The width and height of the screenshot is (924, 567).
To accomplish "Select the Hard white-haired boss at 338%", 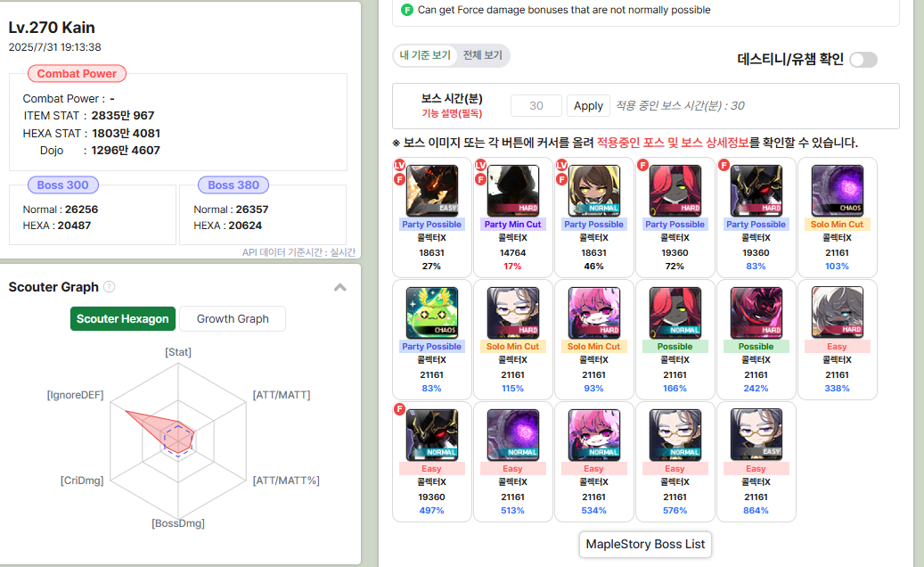I will point(838,312).
